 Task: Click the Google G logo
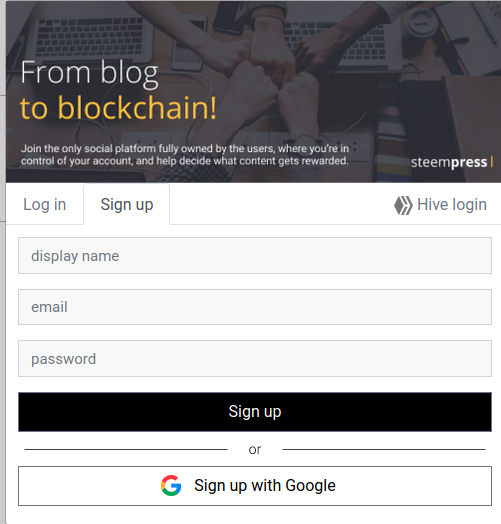point(171,485)
